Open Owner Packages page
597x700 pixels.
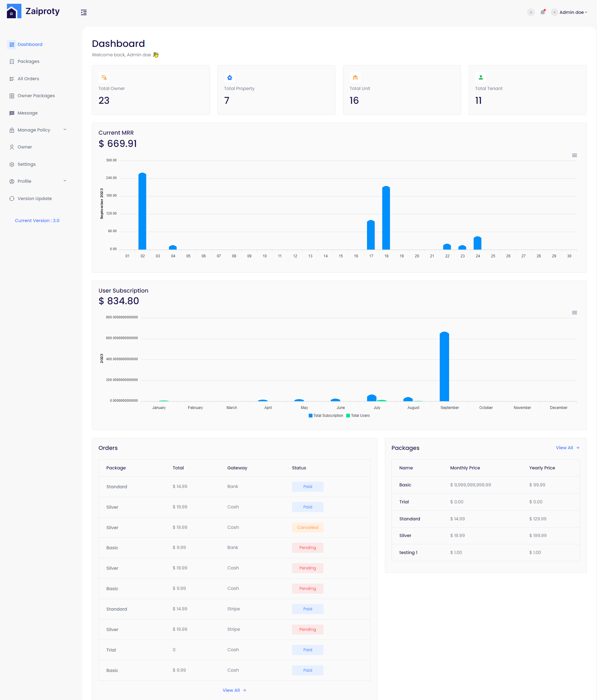click(36, 96)
